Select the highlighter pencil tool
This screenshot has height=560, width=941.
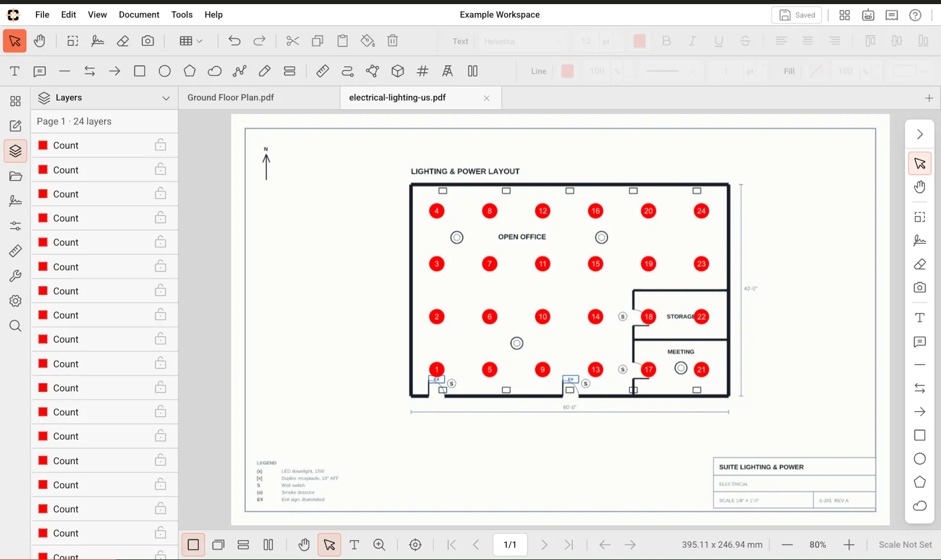265,71
